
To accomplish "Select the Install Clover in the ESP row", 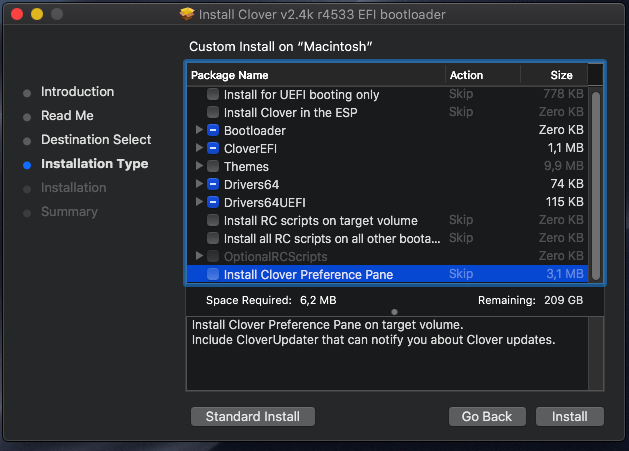I will click(x=388, y=112).
